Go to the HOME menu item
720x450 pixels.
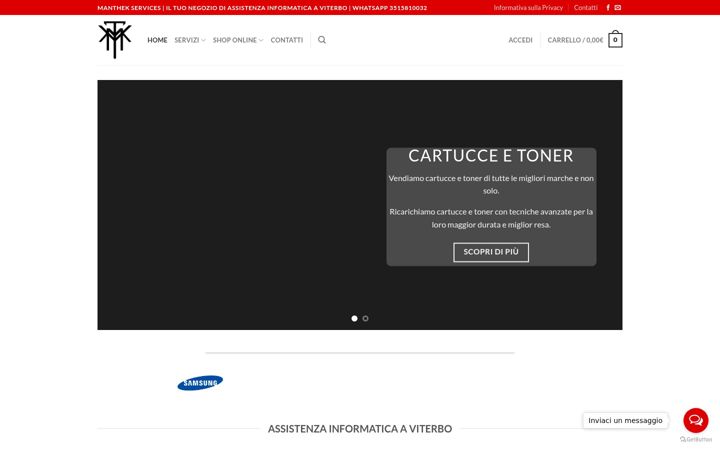click(157, 40)
